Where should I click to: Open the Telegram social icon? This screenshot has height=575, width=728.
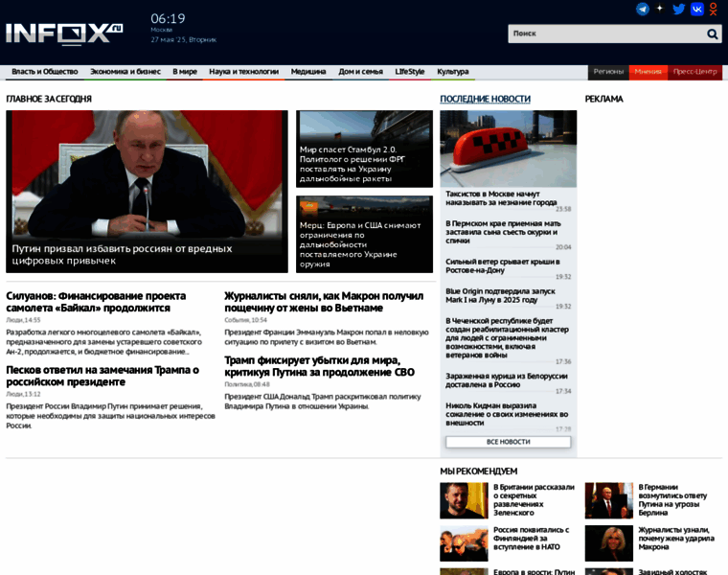[x=643, y=9]
